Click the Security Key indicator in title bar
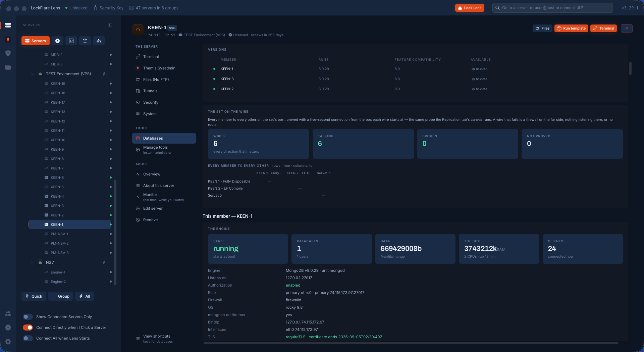Image resolution: width=644 pixels, height=352 pixels. [x=108, y=8]
